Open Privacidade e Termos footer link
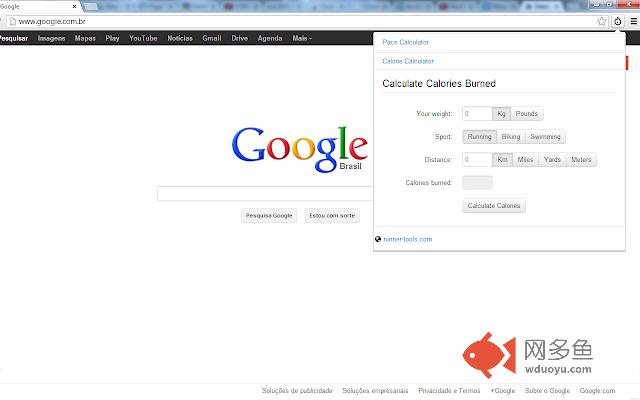 click(449, 391)
